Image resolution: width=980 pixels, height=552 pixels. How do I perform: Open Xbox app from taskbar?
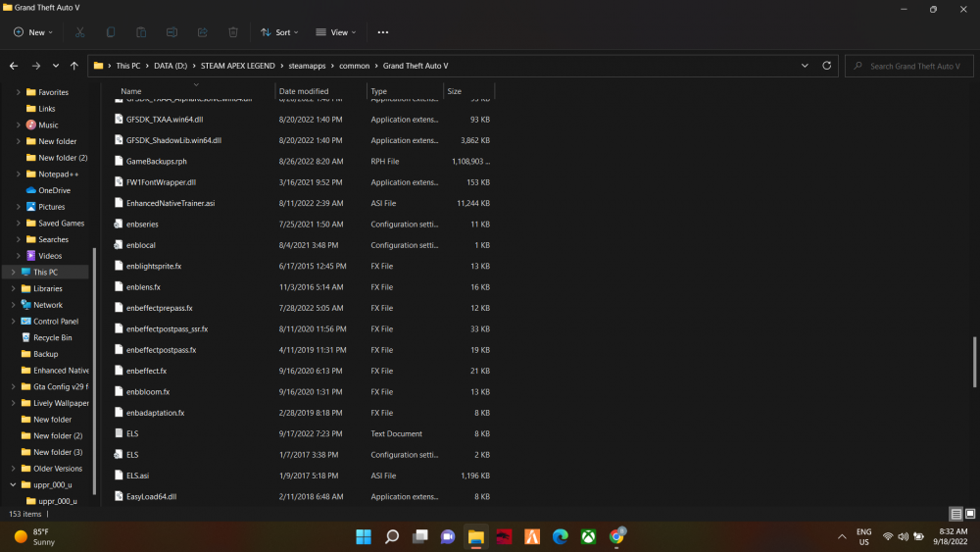[588, 536]
